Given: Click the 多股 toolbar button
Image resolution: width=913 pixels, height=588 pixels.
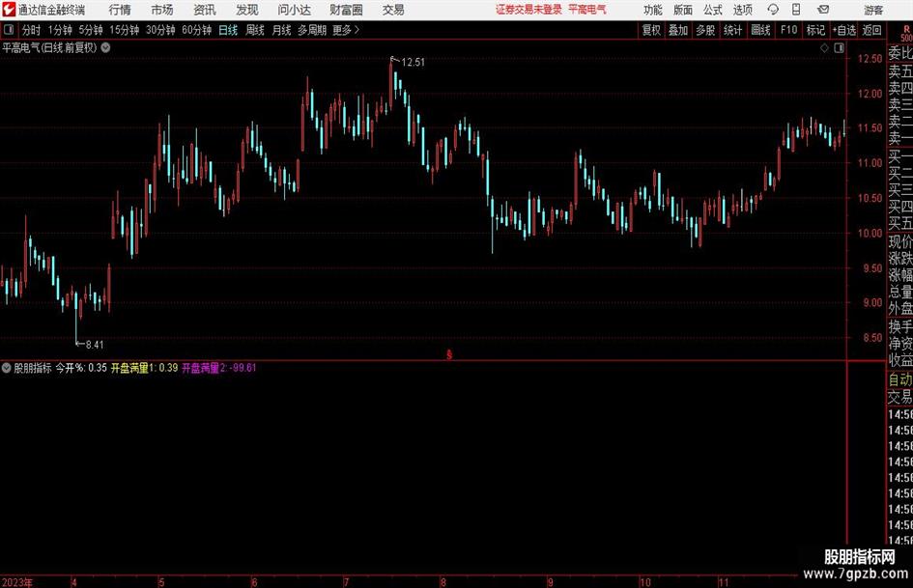Looking at the screenshot, I should coord(705,30).
